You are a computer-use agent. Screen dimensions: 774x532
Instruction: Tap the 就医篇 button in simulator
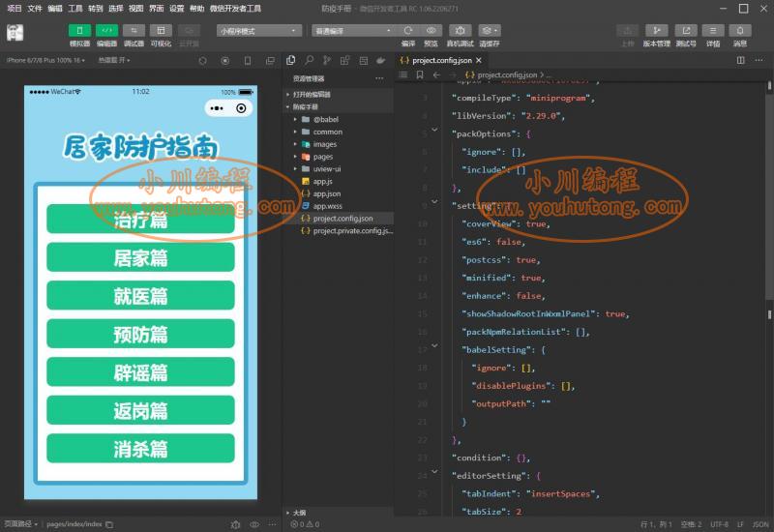coord(140,296)
